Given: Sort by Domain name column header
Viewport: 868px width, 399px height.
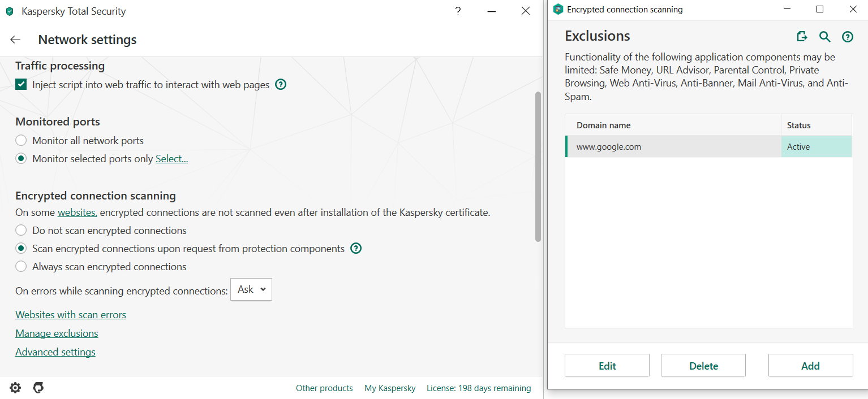Looking at the screenshot, I should point(673,125).
